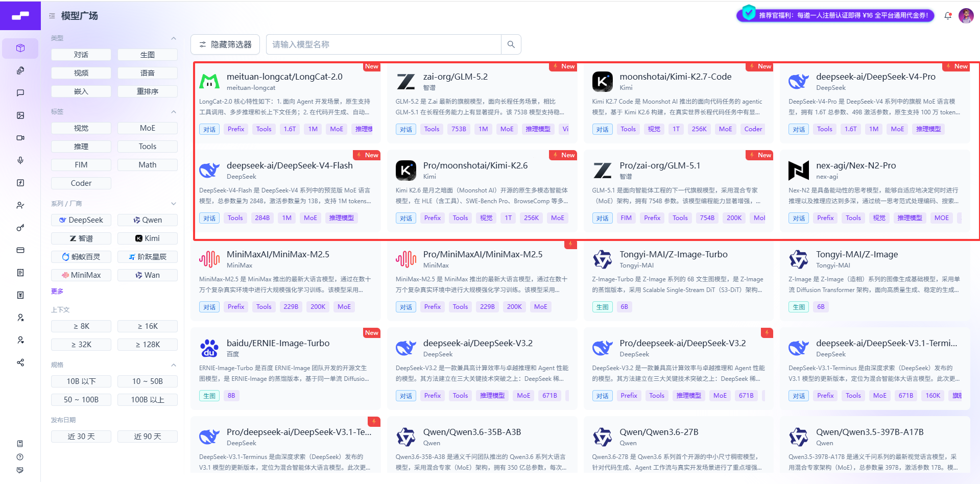The height and width of the screenshot is (484, 980).
Task: Toggle the 嵌入 type filter chip
Action: pyautogui.click(x=81, y=91)
